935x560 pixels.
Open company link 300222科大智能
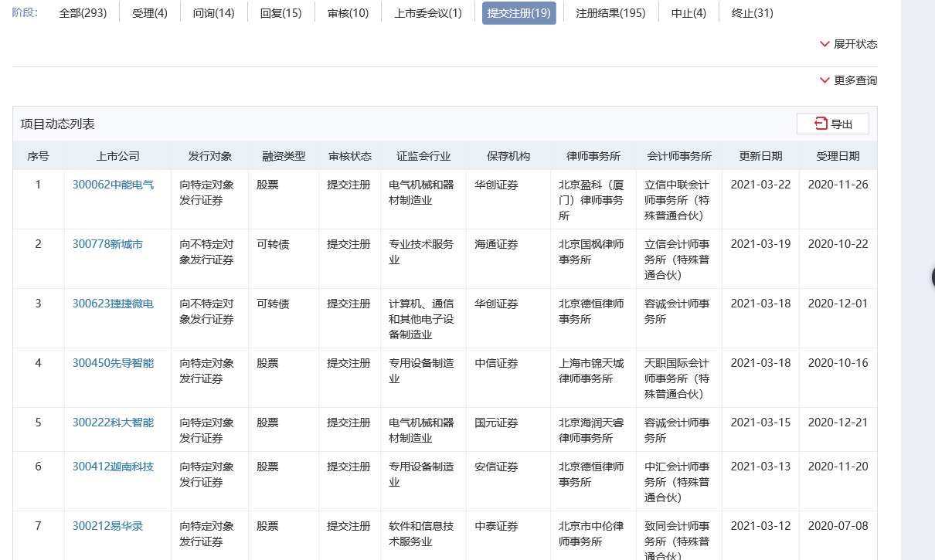click(113, 423)
